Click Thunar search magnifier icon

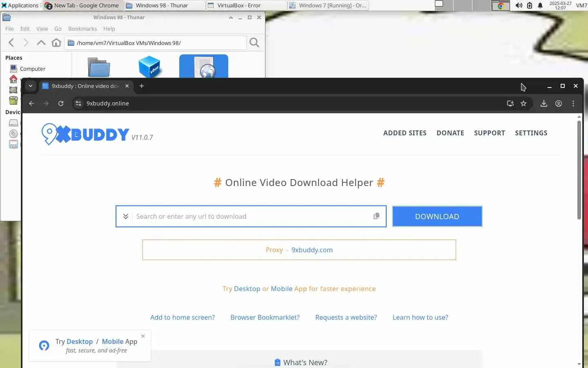coord(254,43)
